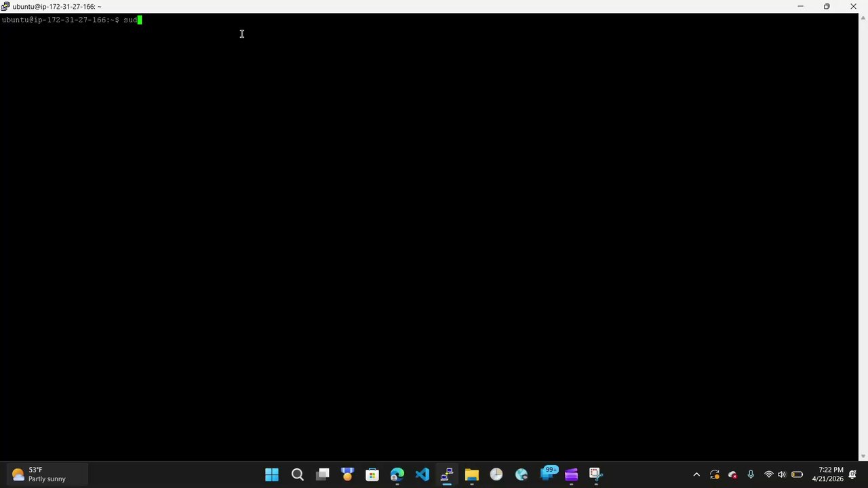
Task: Click the scrollbar down arrow of the terminal
Action: 863,456
